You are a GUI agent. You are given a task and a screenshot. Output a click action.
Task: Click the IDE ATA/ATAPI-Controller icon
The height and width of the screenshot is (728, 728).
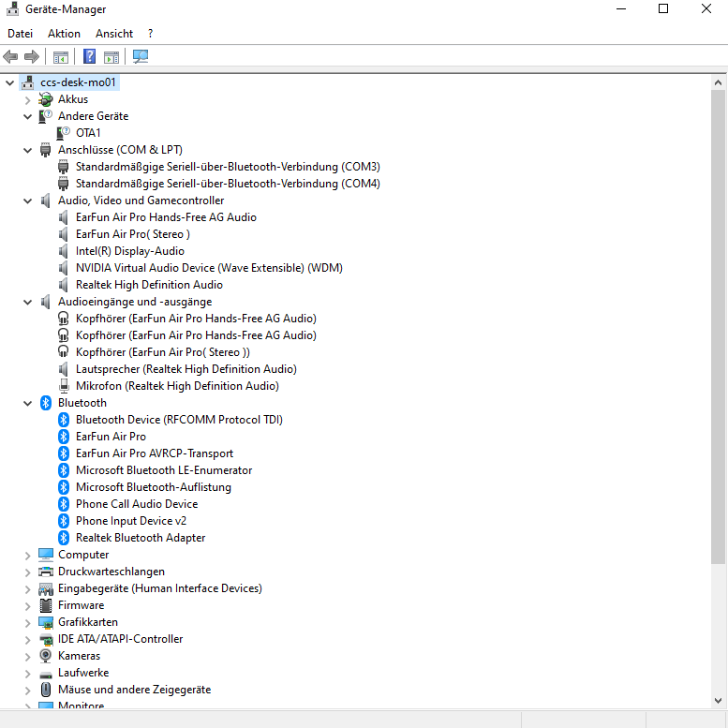click(x=46, y=639)
